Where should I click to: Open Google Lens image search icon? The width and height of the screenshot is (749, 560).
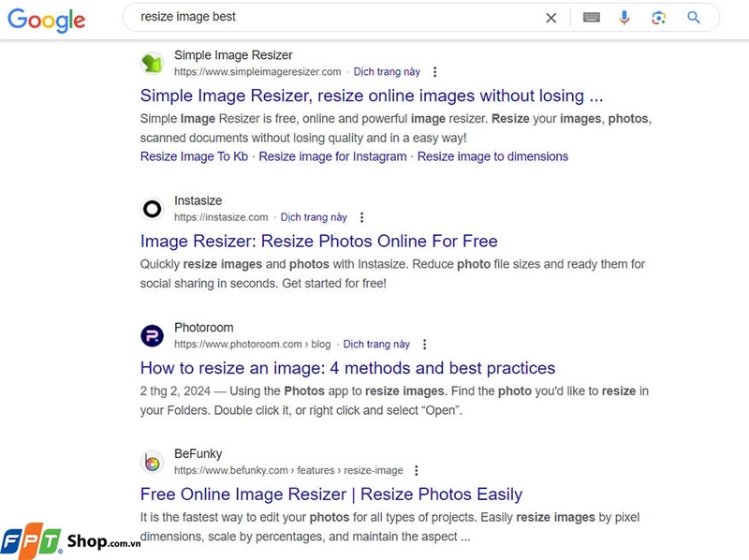tap(659, 18)
